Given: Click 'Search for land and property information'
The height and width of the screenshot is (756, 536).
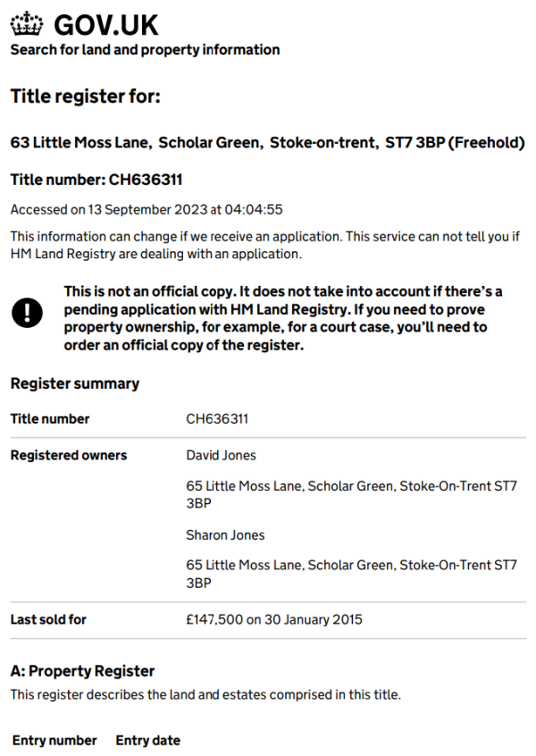Looking at the screenshot, I should tap(145, 50).
